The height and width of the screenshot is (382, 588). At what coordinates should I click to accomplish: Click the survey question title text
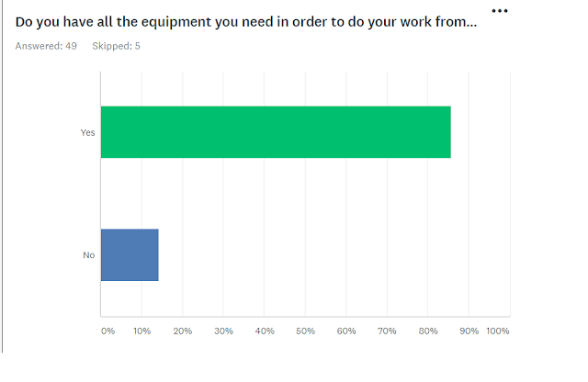(x=246, y=22)
